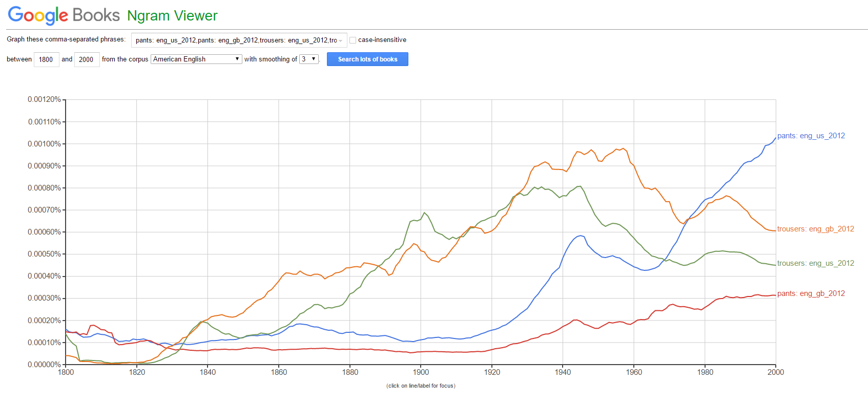Open the smoothing level dropdown
Image resolution: width=868 pixels, height=403 pixels.
pos(308,59)
